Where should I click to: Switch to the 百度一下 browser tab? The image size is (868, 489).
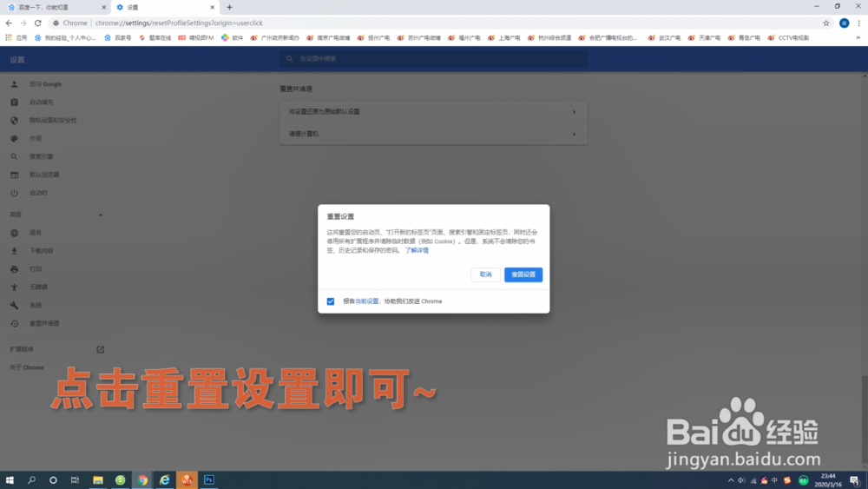[56, 8]
